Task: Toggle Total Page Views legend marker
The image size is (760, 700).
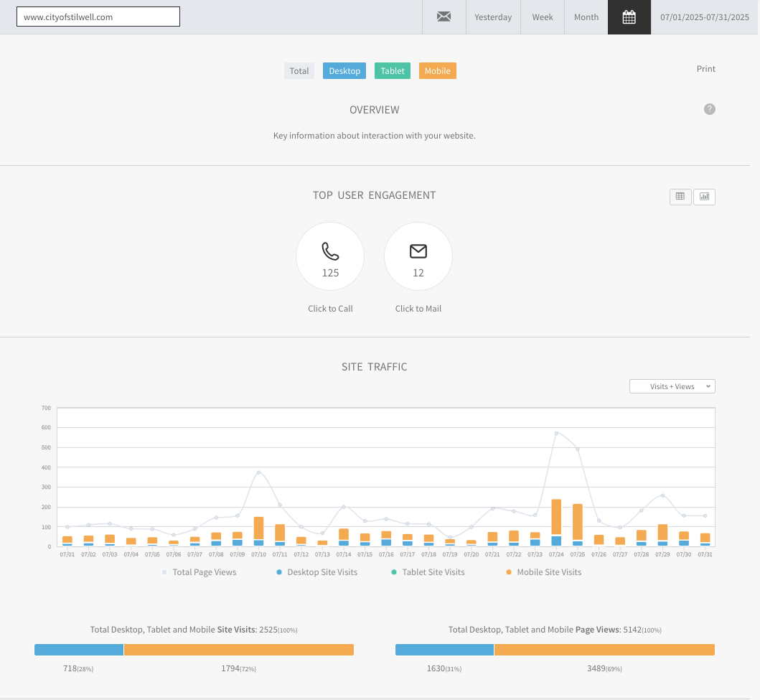Action: pos(164,572)
